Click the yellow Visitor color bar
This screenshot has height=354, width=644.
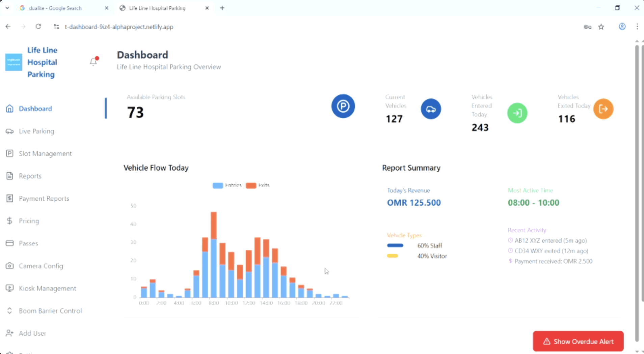(393, 256)
